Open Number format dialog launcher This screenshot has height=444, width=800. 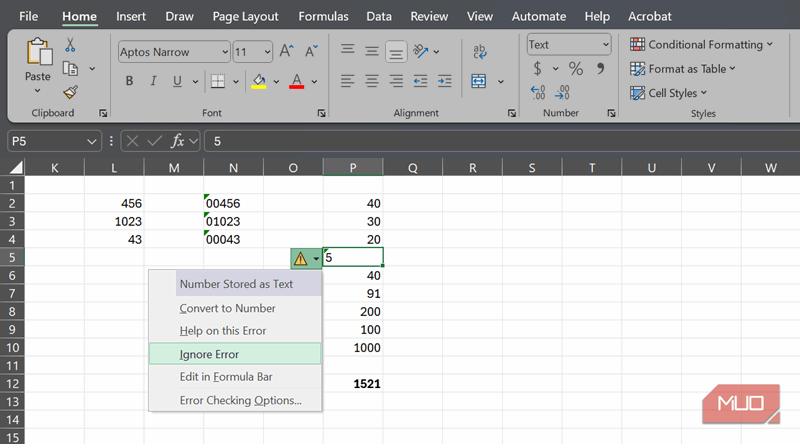tap(611, 113)
